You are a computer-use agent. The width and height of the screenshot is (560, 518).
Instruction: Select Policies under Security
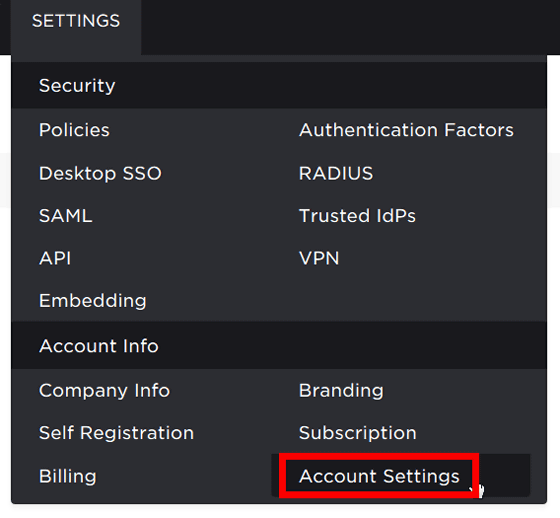[x=74, y=130]
